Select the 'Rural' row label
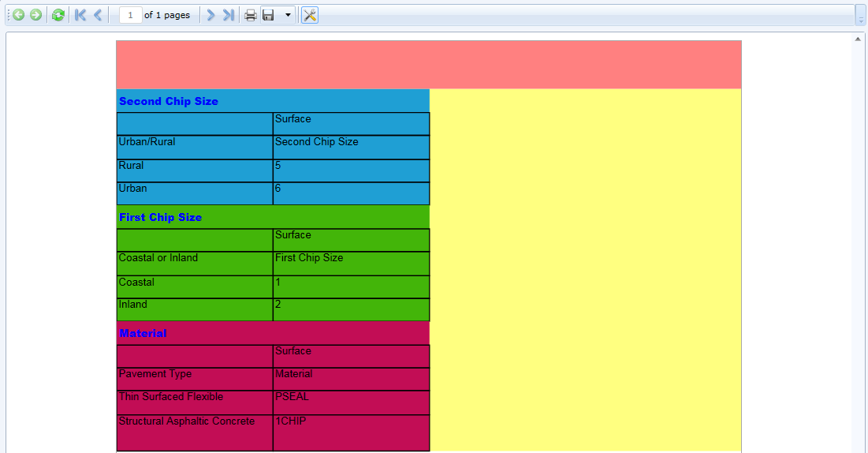Image resolution: width=868 pixels, height=453 pixels. click(x=195, y=170)
